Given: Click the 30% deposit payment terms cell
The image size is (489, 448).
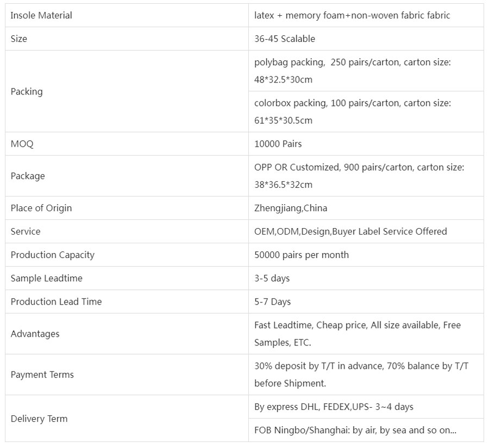Looking at the screenshot, I should tap(361, 374).
